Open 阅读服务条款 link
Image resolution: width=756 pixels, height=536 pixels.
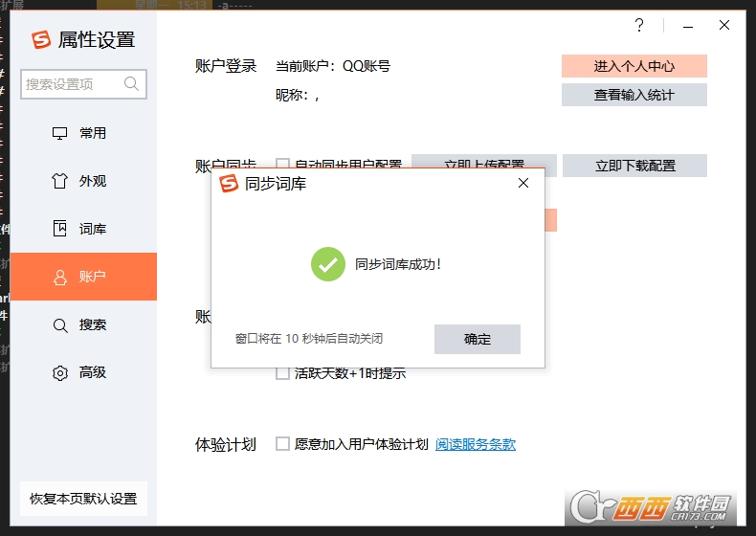click(x=476, y=444)
